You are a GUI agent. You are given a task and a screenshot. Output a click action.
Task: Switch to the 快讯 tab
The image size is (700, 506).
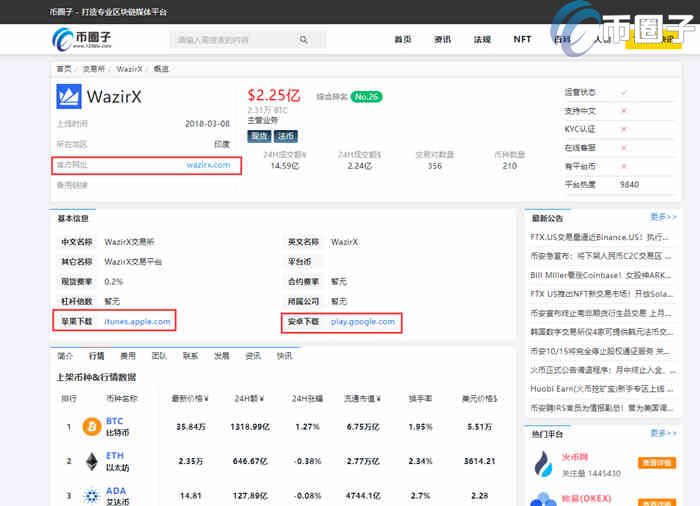(284, 356)
